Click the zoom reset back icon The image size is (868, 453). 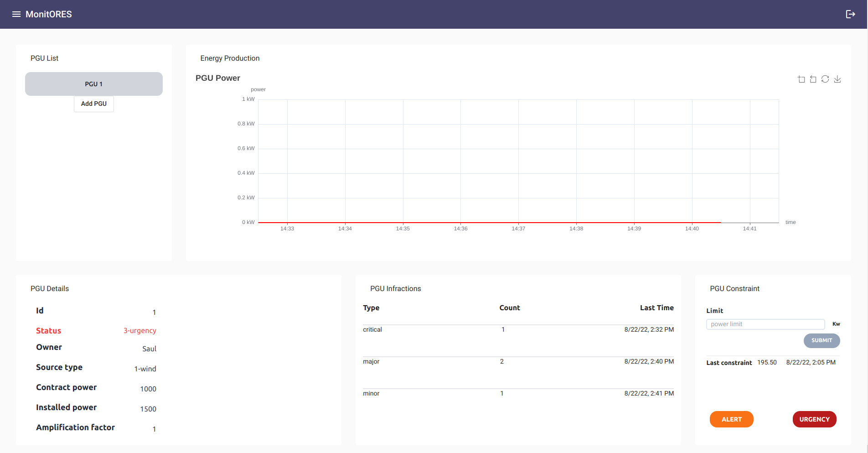813,79
